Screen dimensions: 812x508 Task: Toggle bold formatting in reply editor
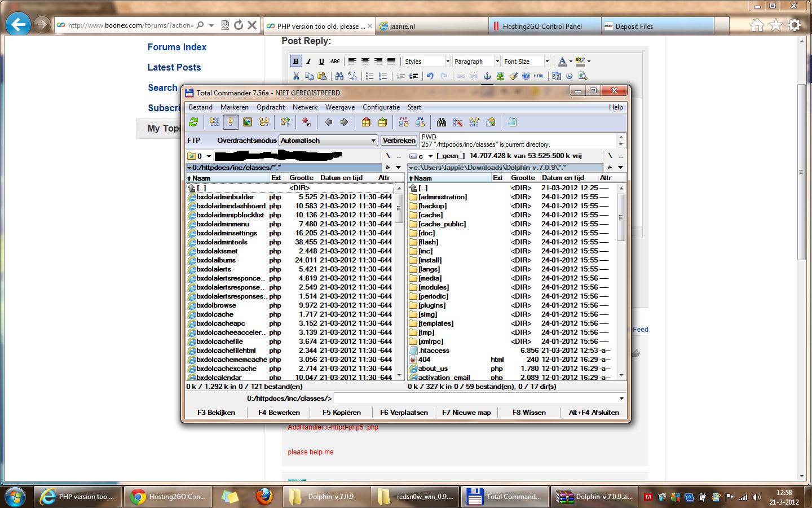295,62
